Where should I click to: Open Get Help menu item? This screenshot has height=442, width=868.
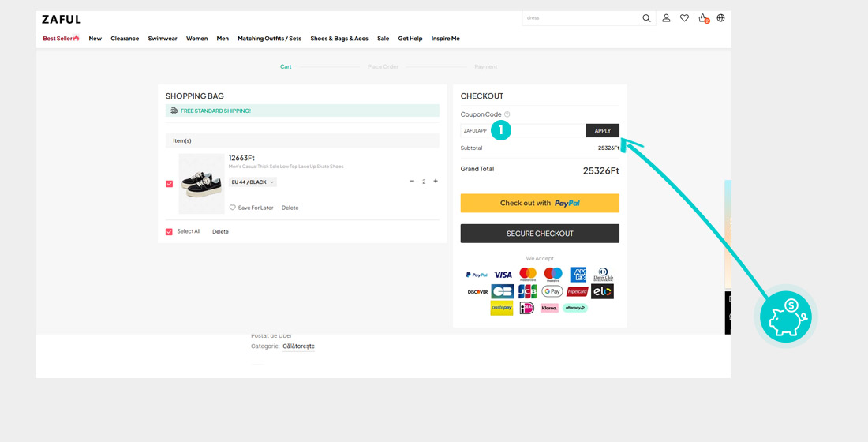coord(410,38)
